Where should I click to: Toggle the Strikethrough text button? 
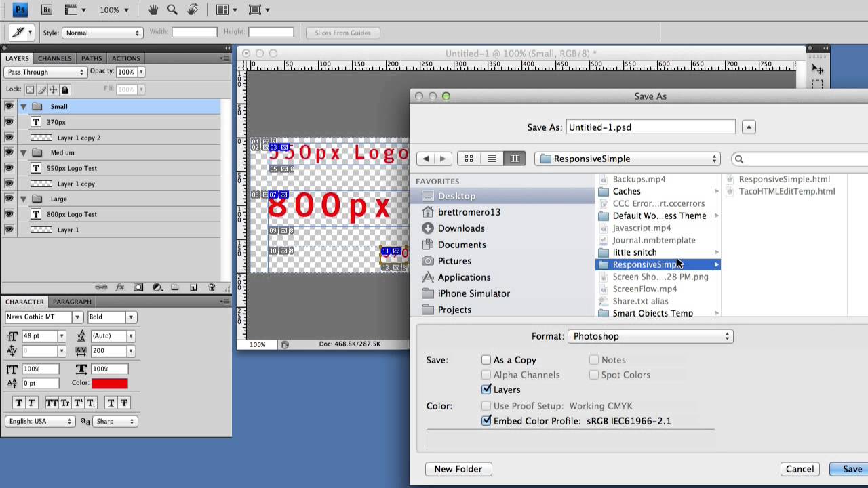click(x=124, y=403)
